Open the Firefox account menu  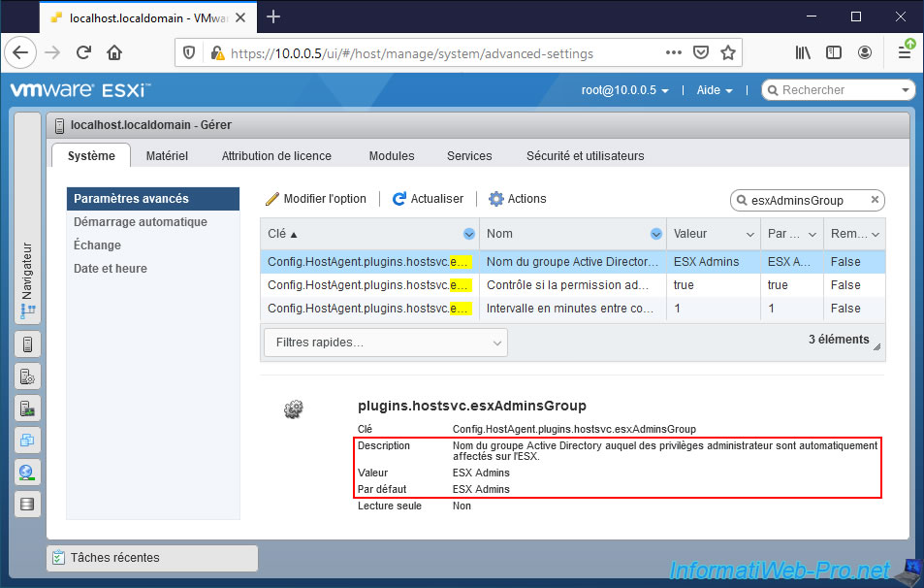[x=865, y=52]
